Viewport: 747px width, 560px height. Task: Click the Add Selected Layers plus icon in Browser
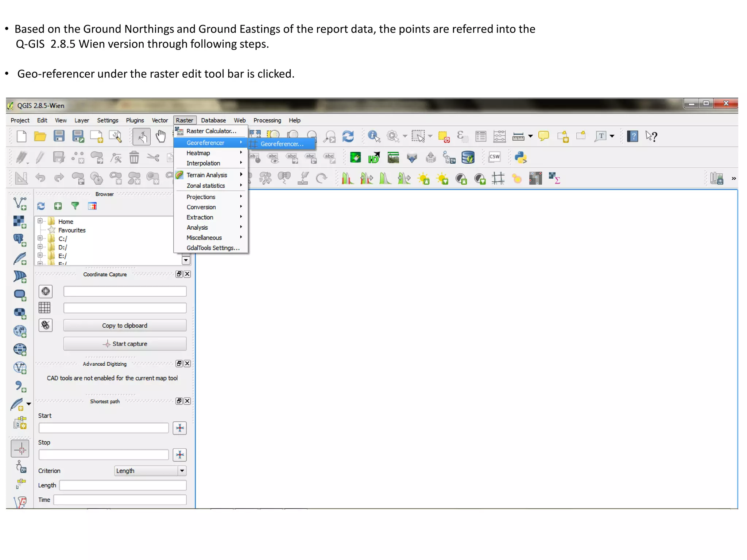[58, 206]
